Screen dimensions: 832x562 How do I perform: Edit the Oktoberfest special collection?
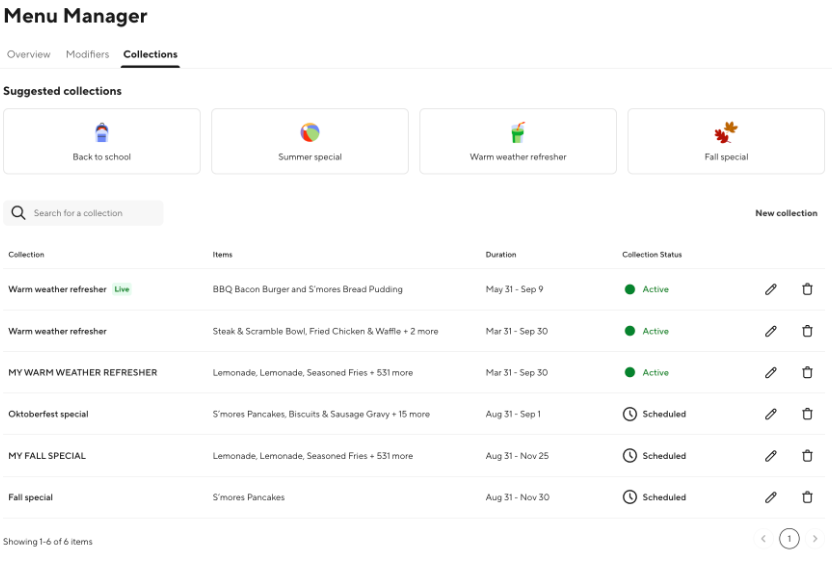click(770, 414)
